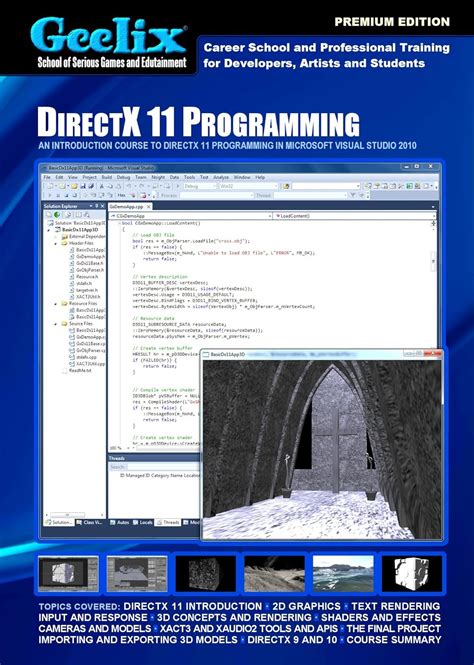Open the CGxDemoApp scope dropdown

click(x=190, y=216)
